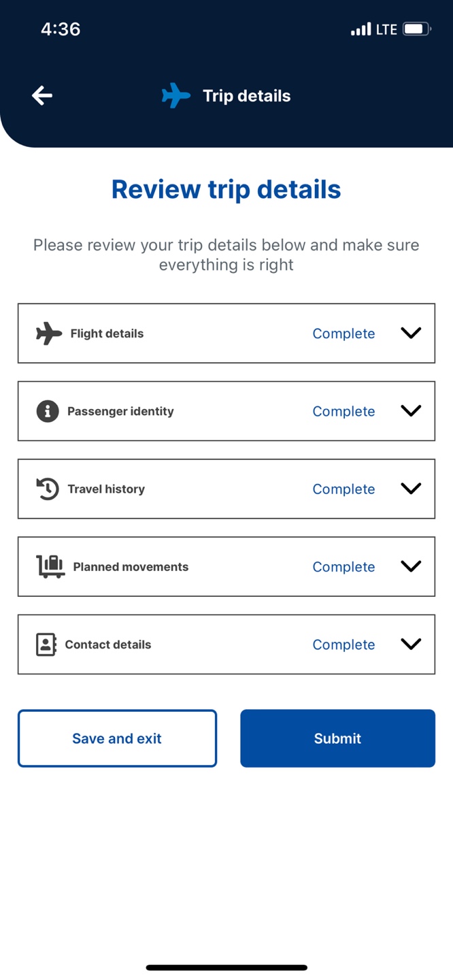Click the Planned movements luggage icon
Image resolution: width=453 pixels, height=980 pixels.
tap(50, 566)
